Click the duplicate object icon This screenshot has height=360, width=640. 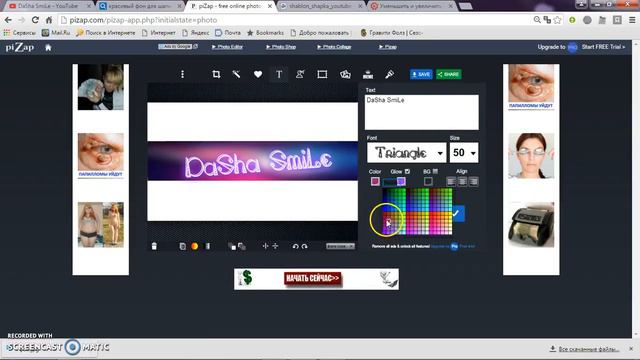(182, 246)
